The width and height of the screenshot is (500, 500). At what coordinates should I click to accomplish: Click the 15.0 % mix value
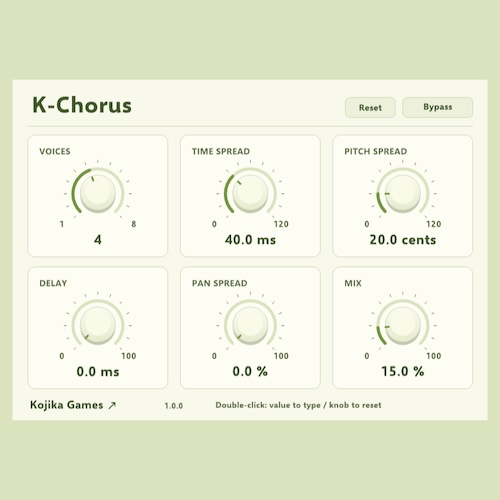pos(403,371)
